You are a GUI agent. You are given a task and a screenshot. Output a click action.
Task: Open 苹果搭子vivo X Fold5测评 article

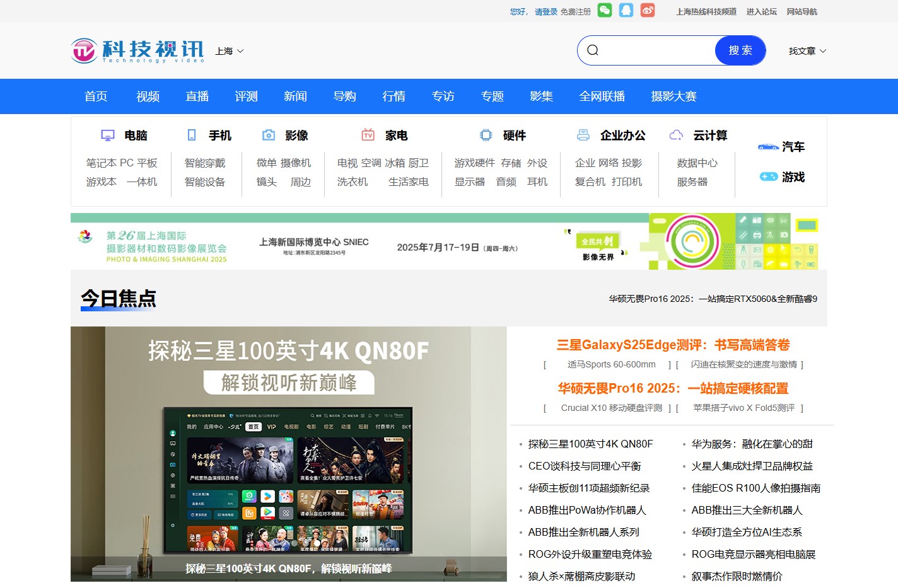744,408
